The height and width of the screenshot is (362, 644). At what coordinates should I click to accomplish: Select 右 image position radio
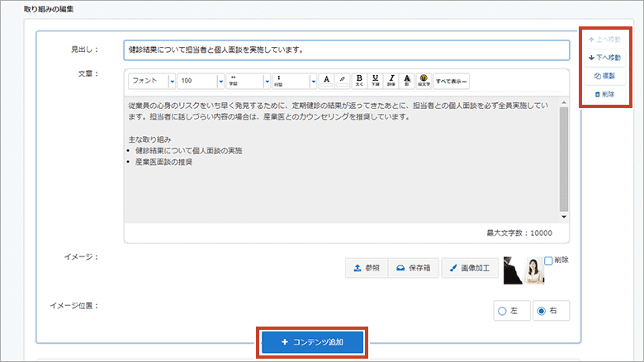tap(542, 311)
